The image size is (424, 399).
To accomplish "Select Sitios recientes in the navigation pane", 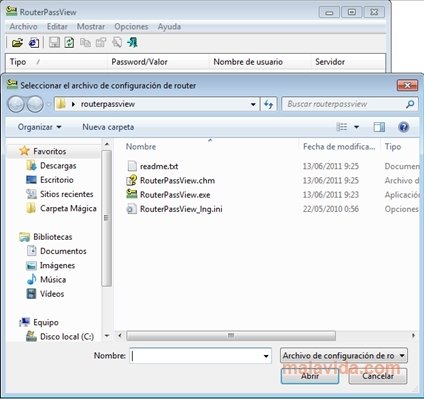I will coord(66,194).
